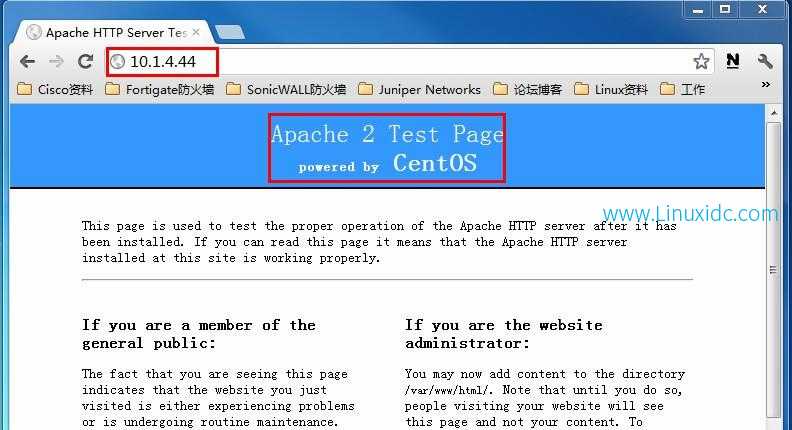The height and width of the screenshot is (430, 792).
Task: Click 'This page is used to test' paragraph
Action: pyautogui.click(x=379, y=242)
